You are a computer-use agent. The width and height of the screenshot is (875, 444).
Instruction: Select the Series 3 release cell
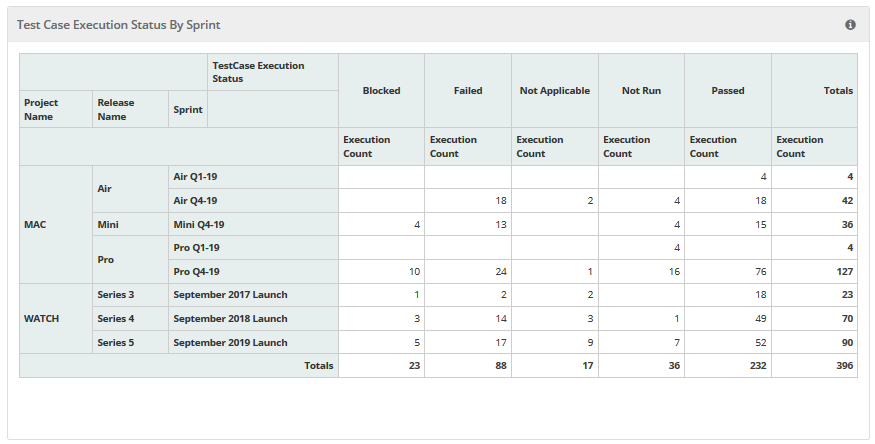pyautogui.click(x=131, y=295)
